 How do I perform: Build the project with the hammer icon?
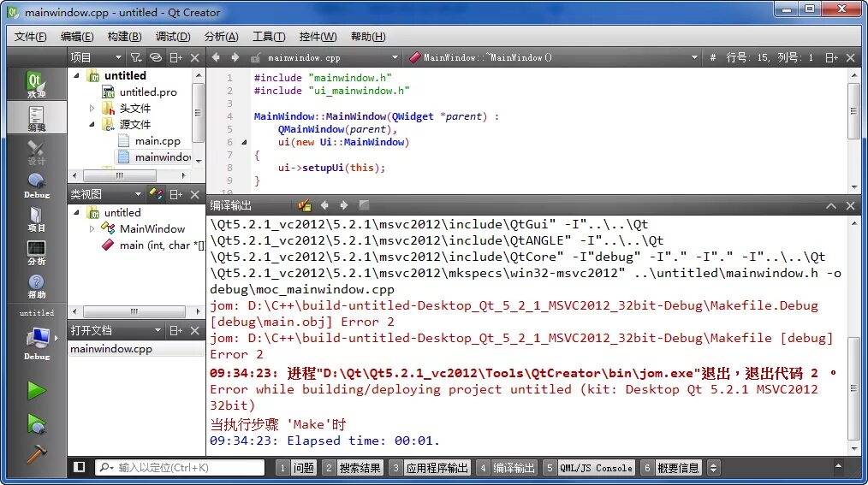pyautogui.click(x=37, y=454)
